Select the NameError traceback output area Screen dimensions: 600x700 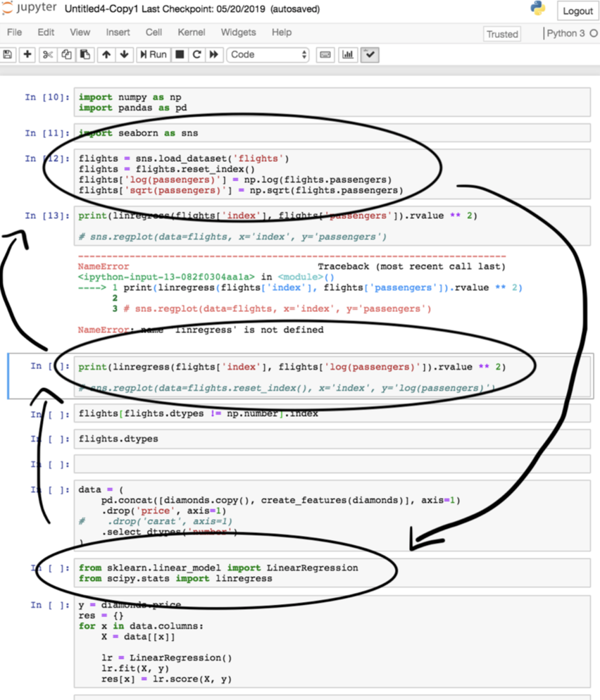300,295
